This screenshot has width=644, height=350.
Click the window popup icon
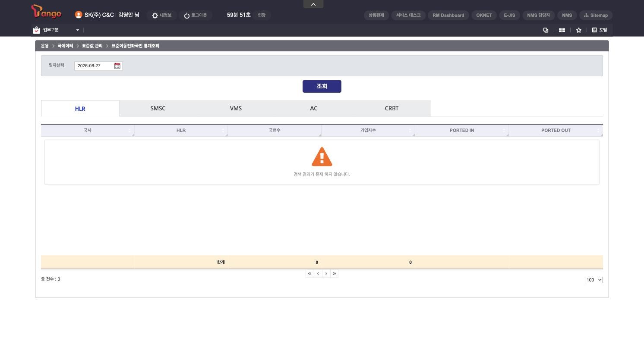546,30
